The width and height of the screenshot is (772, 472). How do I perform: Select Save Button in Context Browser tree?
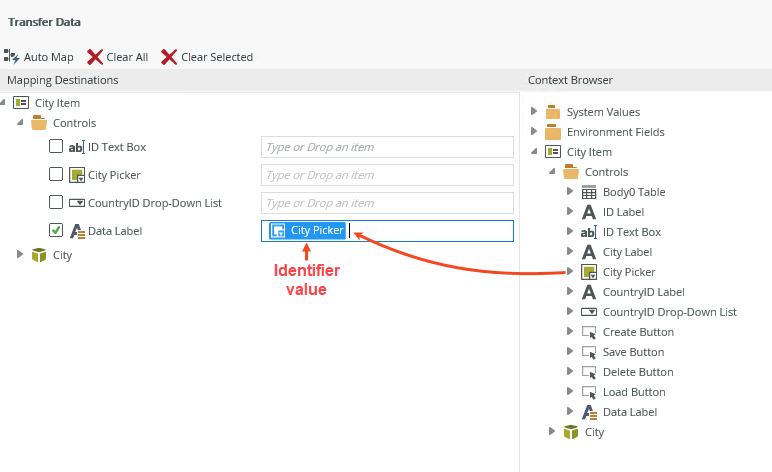click(633, 352)
